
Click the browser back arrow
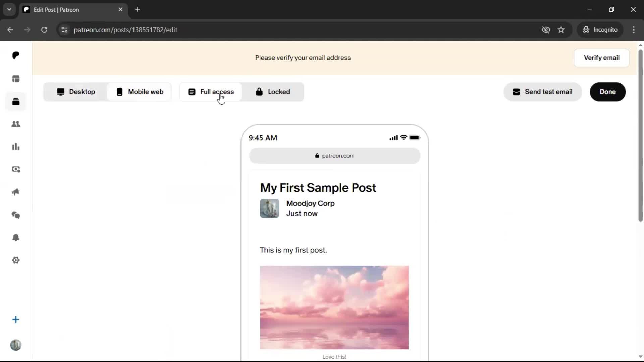pyautogui.click(x=10, y=30)
